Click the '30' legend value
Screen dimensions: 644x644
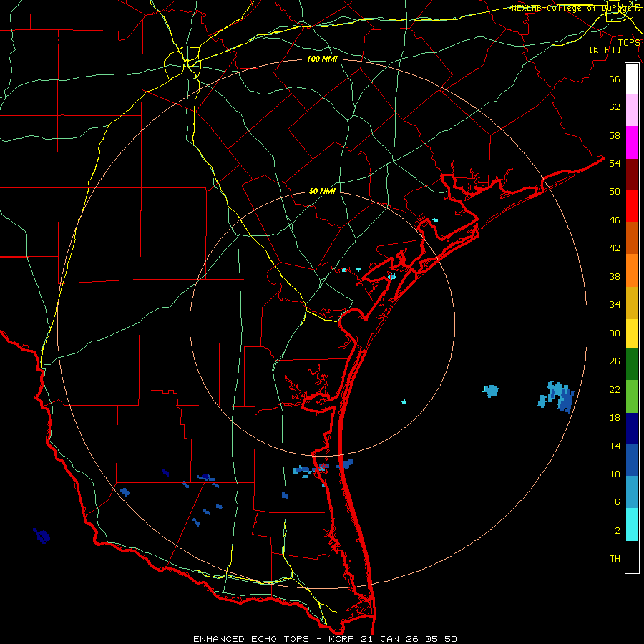(615, 333)
